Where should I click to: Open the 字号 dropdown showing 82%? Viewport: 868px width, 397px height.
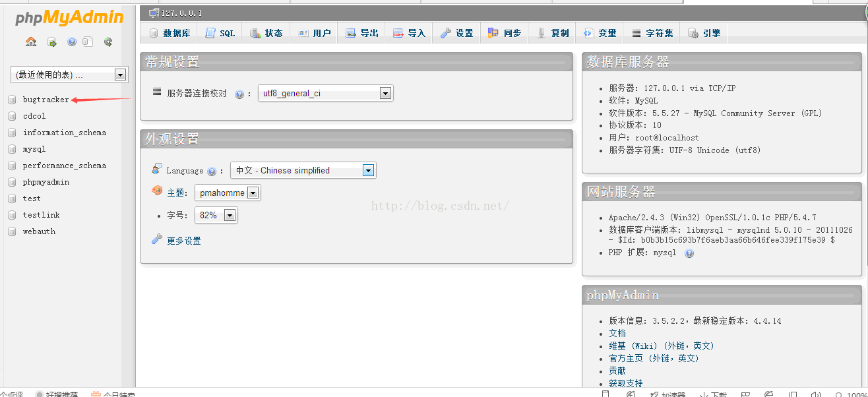(216, 215)
